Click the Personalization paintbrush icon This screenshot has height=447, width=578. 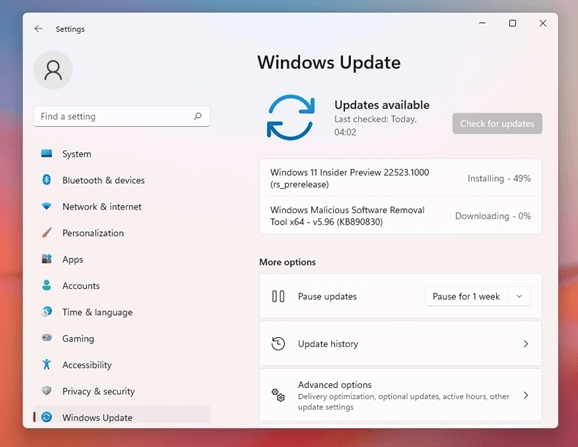pos(46,233)
